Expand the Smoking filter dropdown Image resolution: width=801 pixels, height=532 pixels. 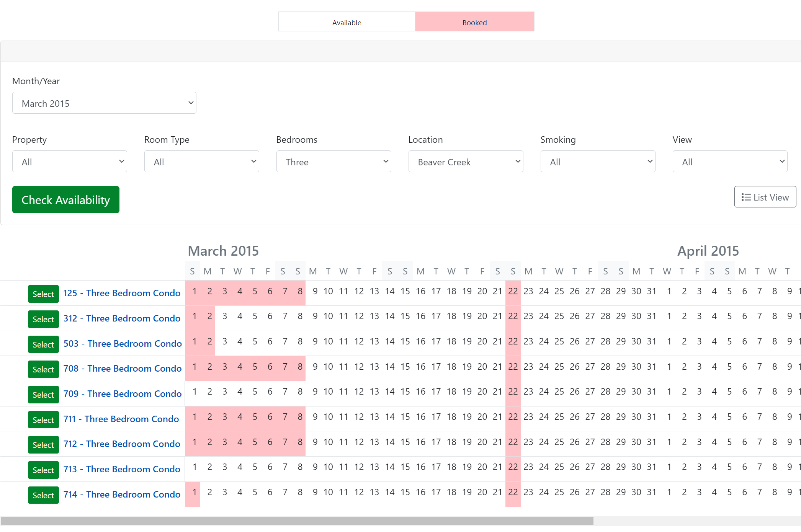click(598, 162)
